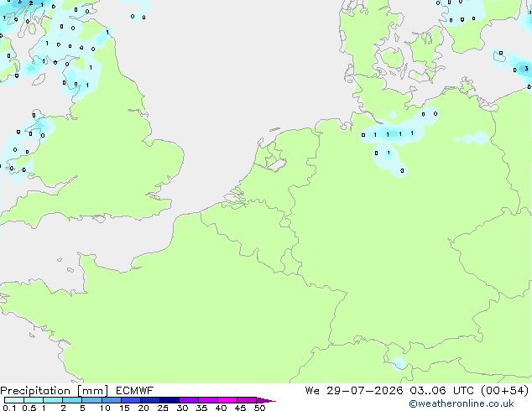Click the '0.5' legend scale label

coord(29,408)
